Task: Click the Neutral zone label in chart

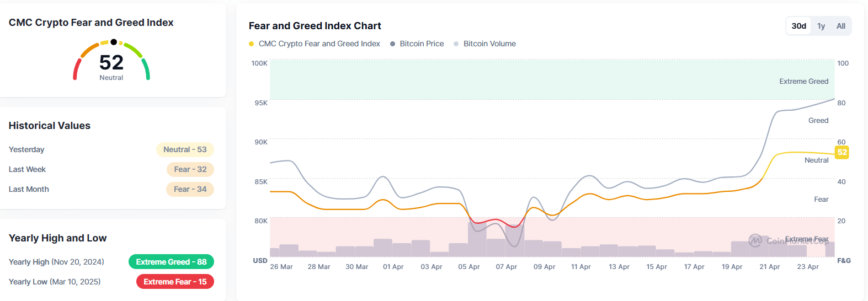Action: coord(817,160)
